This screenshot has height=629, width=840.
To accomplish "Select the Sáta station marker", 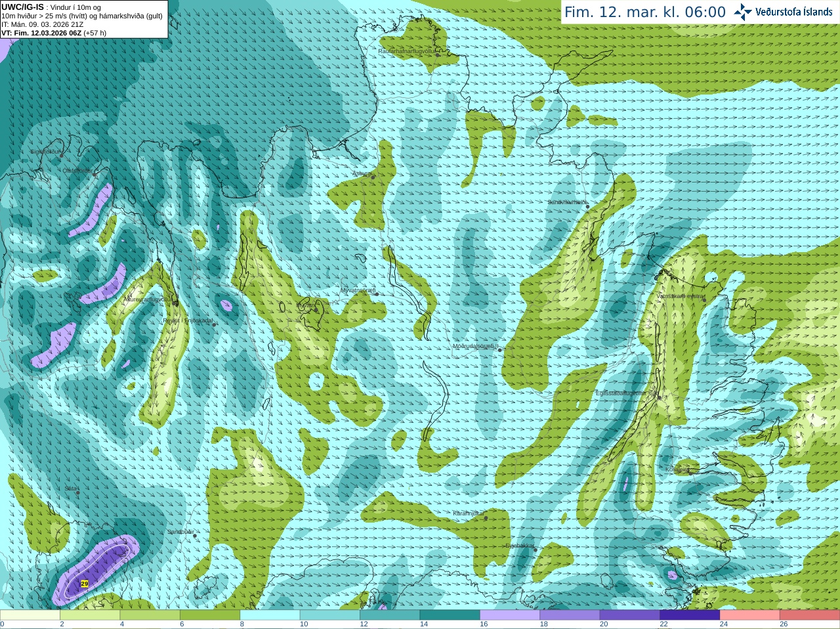I will pyautogui.click(x=78, y=492).
